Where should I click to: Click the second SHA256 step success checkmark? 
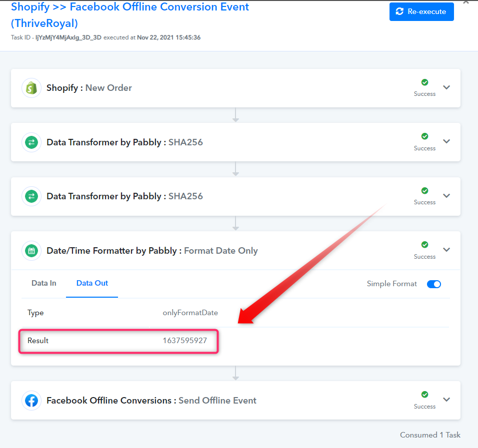tap(424, 191)
